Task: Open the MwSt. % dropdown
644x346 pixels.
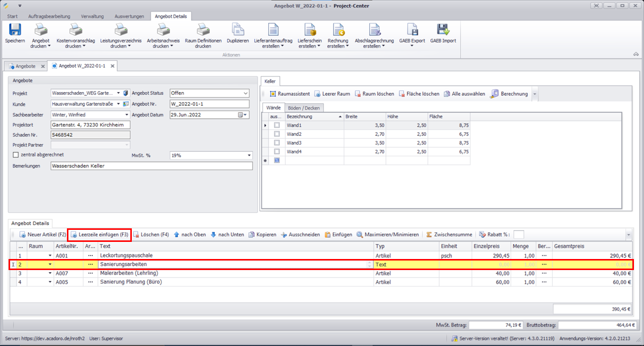Action: 250,155
